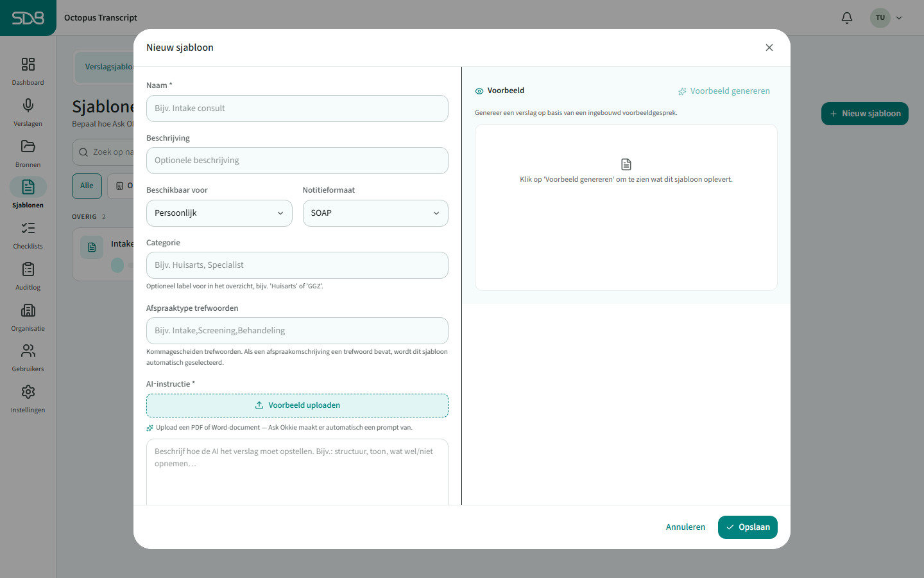The image size is (924, 578).
Task: Close the Nieuw sjabloon dialog
Action: [x=769, y=48]
